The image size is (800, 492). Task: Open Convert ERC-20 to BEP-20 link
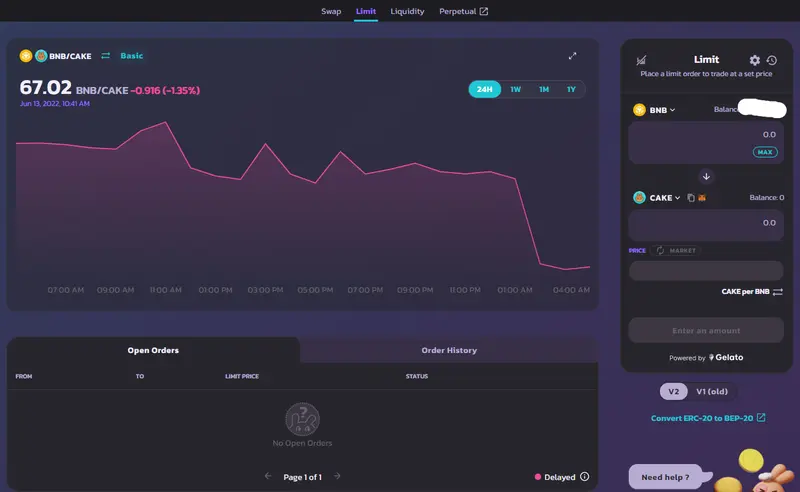(x=708, y=418)
